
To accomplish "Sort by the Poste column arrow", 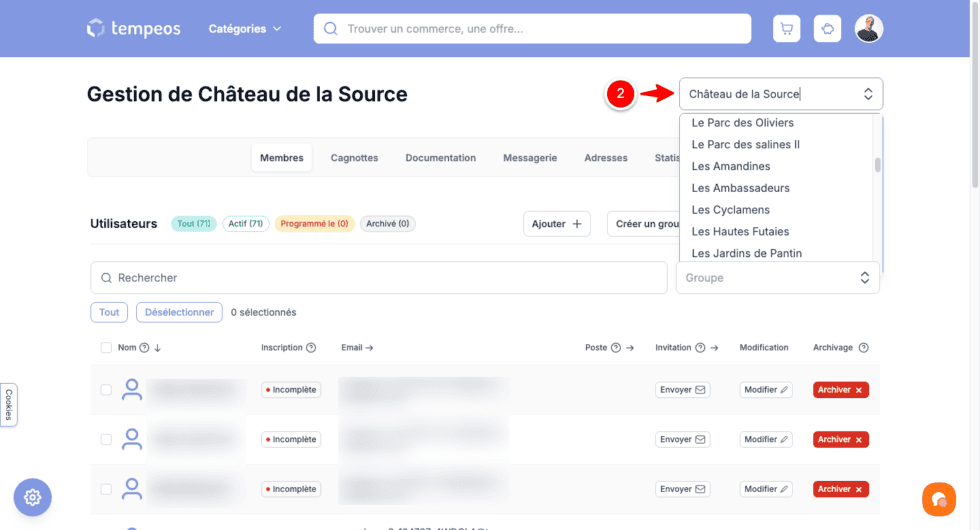I will coord(629,348).
